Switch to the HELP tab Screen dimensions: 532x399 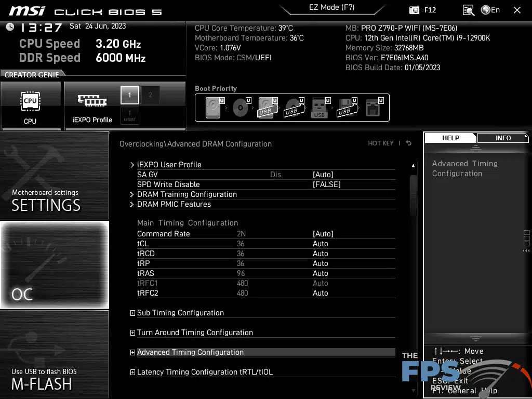pos(450,138)
